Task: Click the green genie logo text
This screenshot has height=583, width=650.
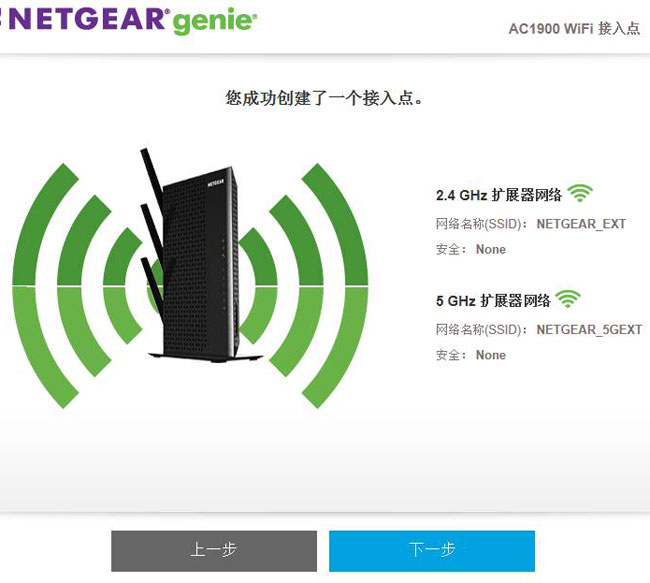Action: tap(215, 21)
